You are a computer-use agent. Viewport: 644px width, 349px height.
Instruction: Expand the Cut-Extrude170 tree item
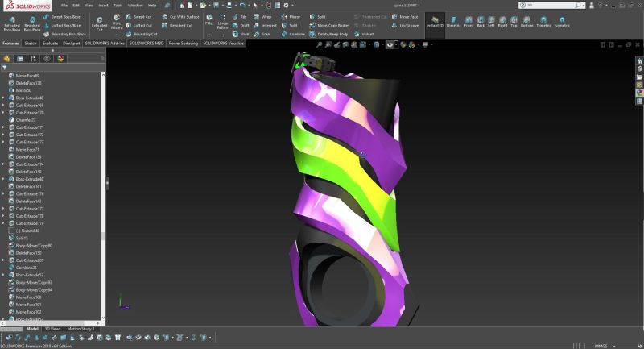pyautogui.click(x=4, y=113)
